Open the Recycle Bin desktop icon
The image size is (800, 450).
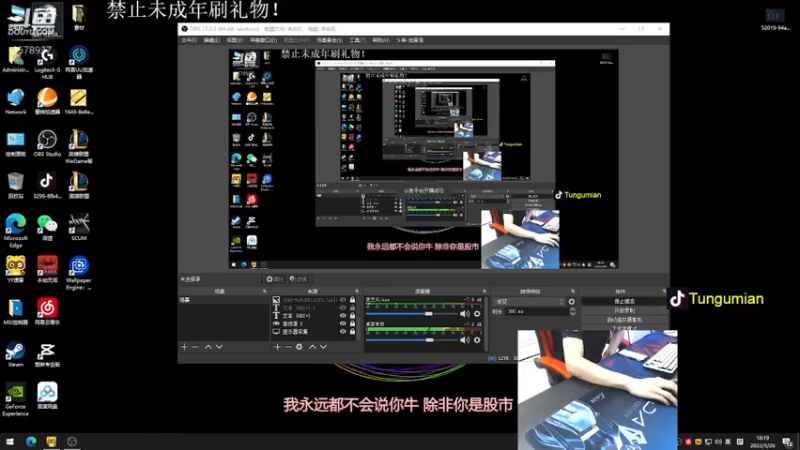click(15, 185)
